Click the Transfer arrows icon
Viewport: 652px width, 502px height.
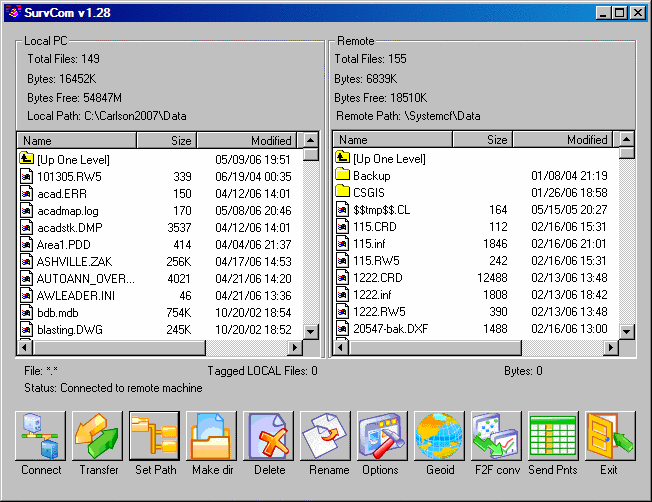click(97, 435)
